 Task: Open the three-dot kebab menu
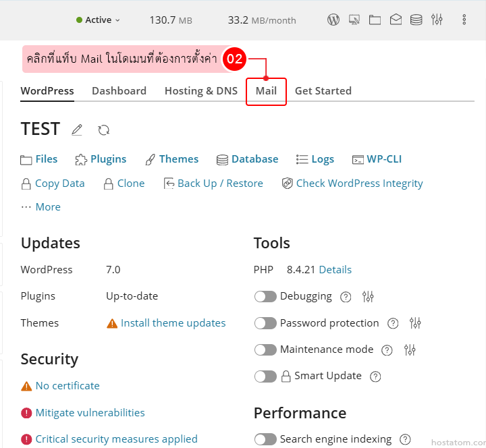click(x=464, y=20)
